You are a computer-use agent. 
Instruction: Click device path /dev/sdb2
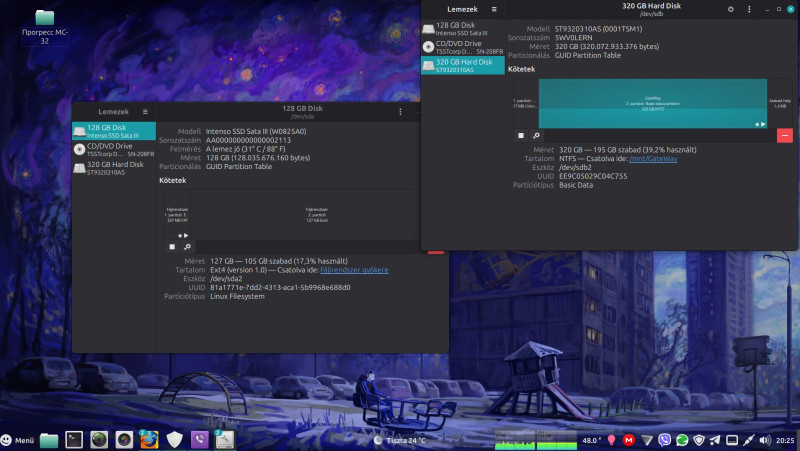point(575,167)
